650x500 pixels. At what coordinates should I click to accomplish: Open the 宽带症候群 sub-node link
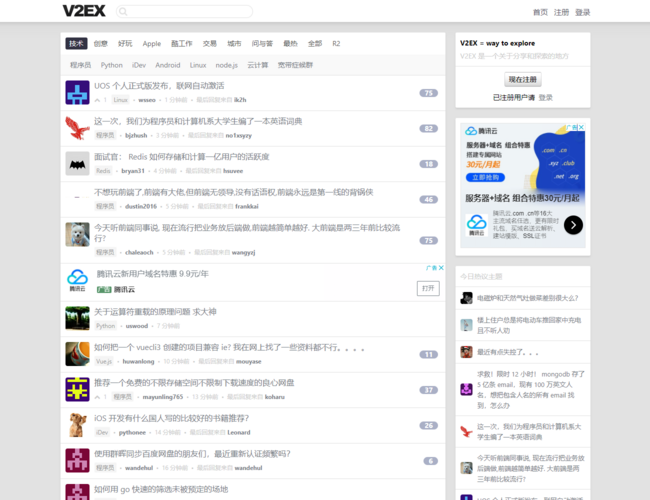(295, 65)
